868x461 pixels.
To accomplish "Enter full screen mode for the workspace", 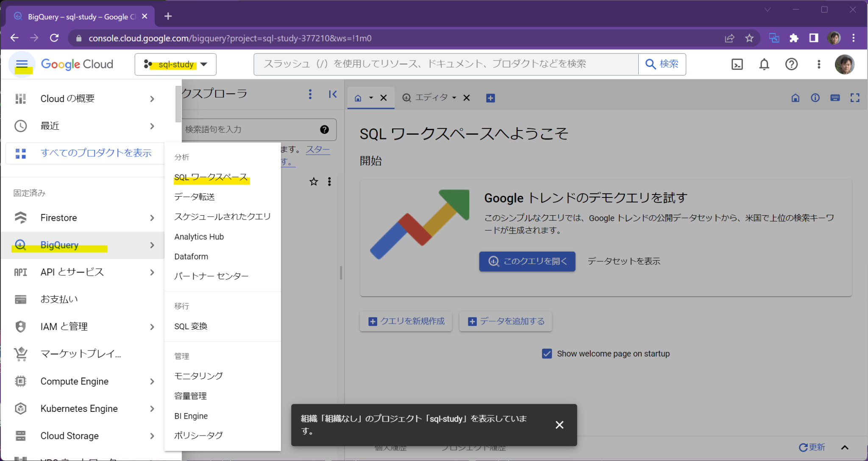I will tap(855, 97).
